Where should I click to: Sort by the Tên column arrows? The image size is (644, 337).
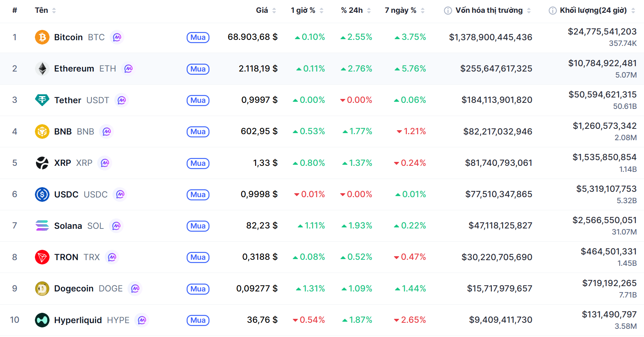click(54, 11)
